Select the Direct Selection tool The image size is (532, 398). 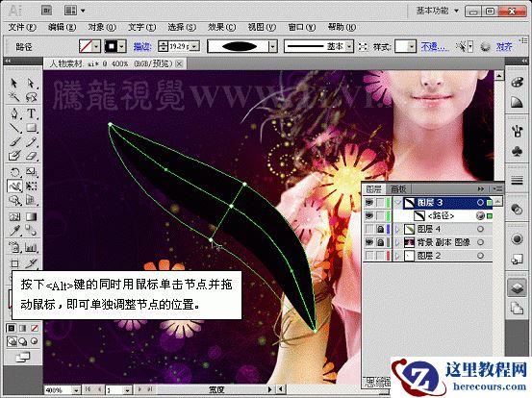click(x=31, y=83)
